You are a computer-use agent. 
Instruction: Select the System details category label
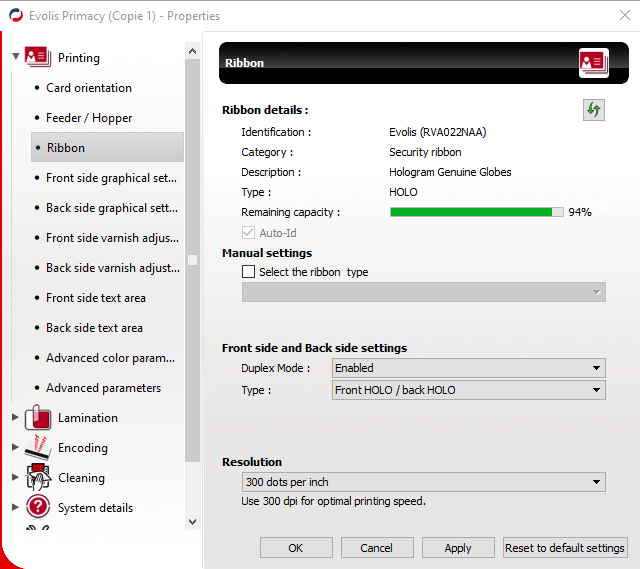[x=96, y=508]
